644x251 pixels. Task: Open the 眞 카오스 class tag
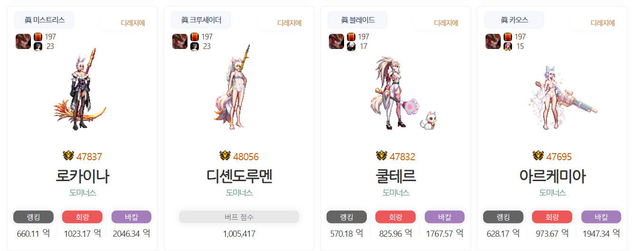pyautogui.click(x=514, y=20)
